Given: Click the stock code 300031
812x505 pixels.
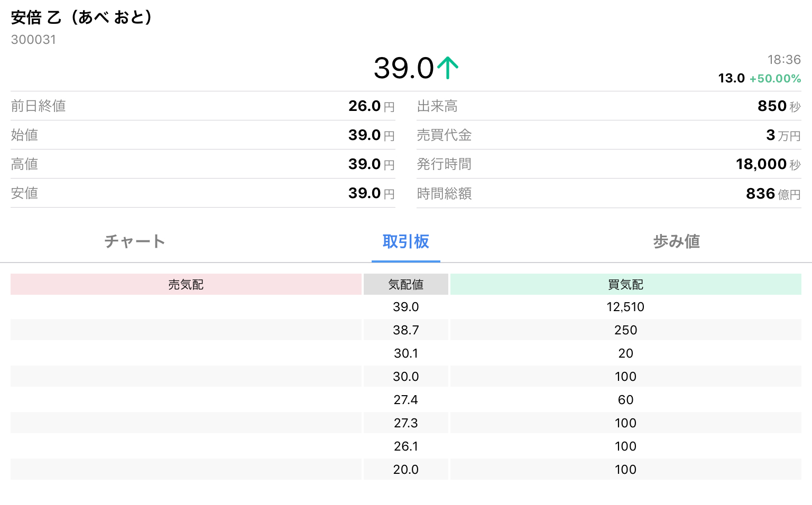Looking at the screenshot, I should click(33, 40).
